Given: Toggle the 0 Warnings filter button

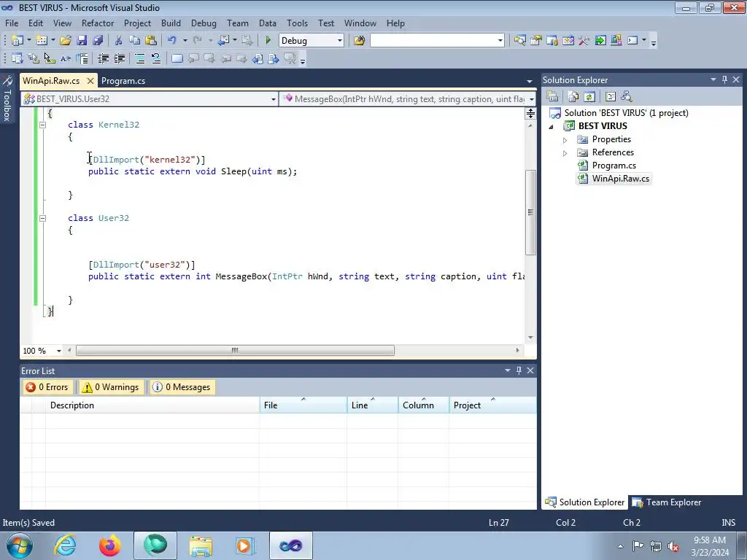Looking at the screenshot, I should [111, 387].
